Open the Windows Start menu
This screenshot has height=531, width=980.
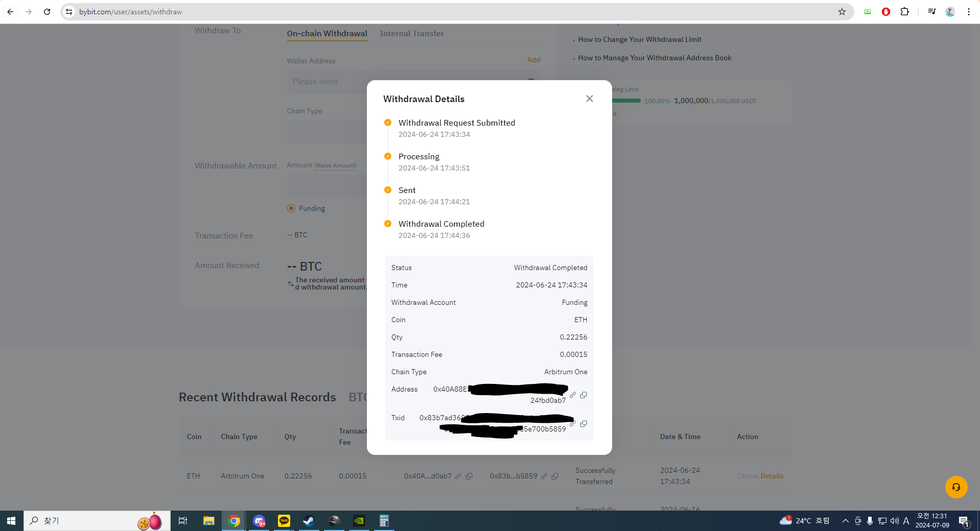pos(11,521)
